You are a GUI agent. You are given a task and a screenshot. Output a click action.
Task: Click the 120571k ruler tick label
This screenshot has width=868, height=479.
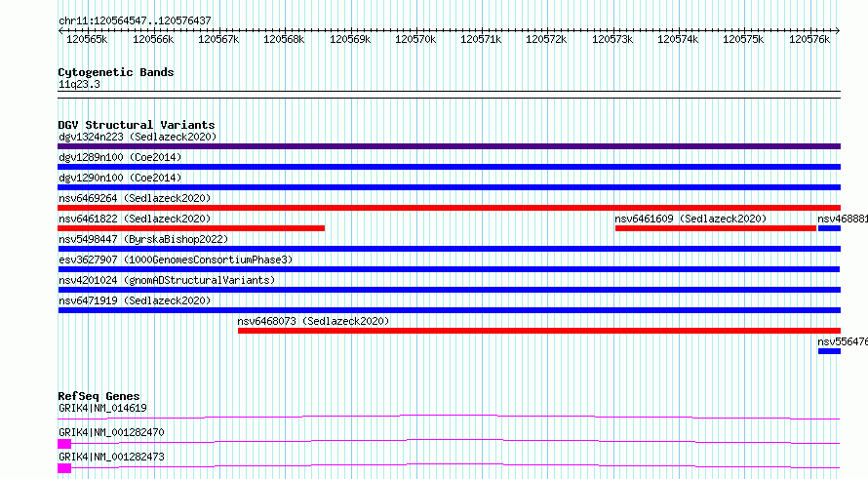click(x=481, y=39)
